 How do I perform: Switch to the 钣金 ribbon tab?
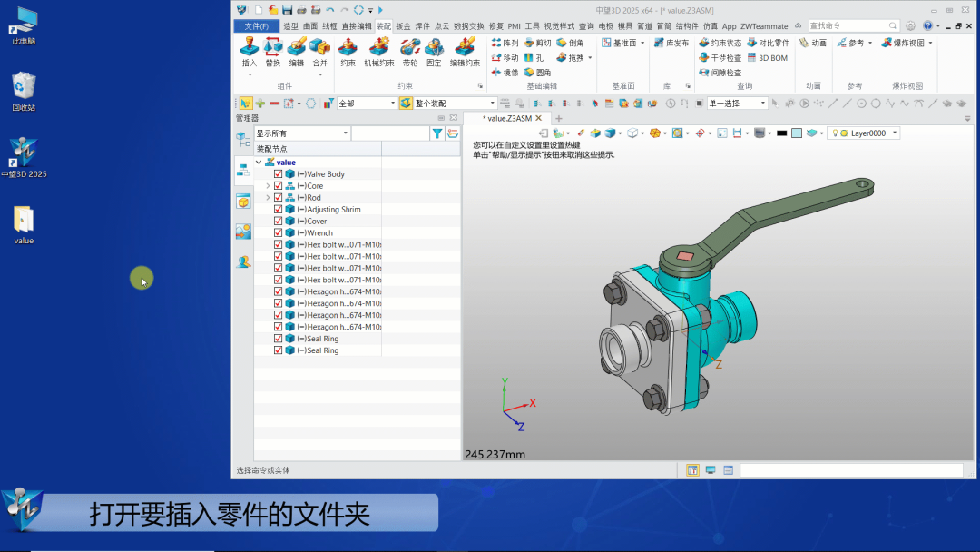(403, 26)
